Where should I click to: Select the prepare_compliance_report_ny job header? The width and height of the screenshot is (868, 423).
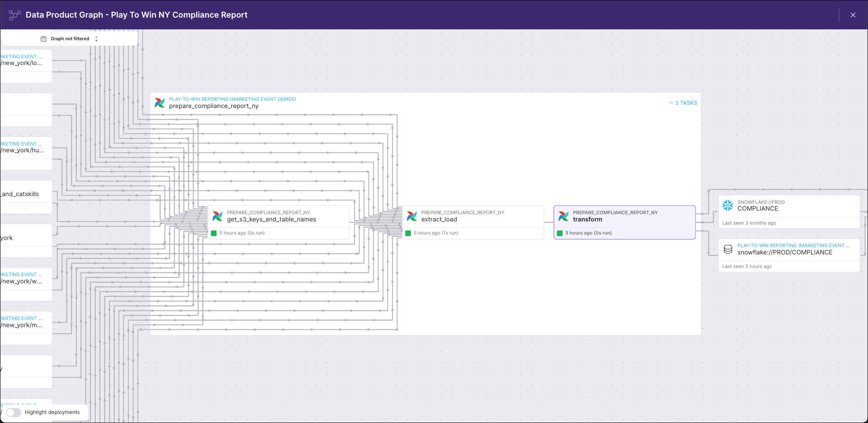(214, 106)
